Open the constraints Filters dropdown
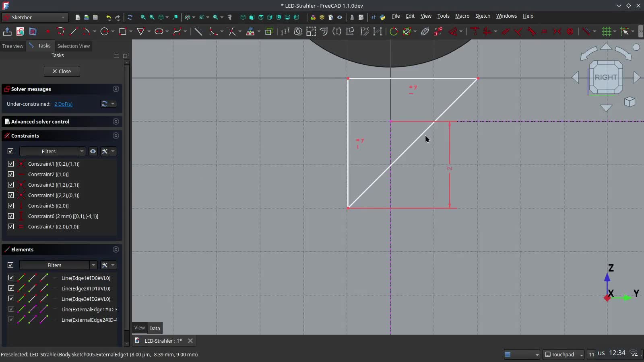644x362 pixels. (x=52, y=151)
